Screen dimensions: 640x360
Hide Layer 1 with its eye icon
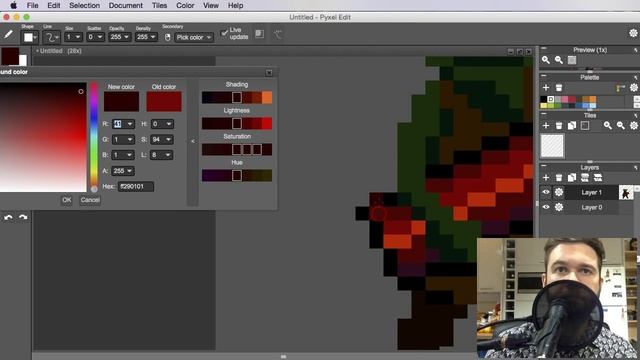(546, 192)
